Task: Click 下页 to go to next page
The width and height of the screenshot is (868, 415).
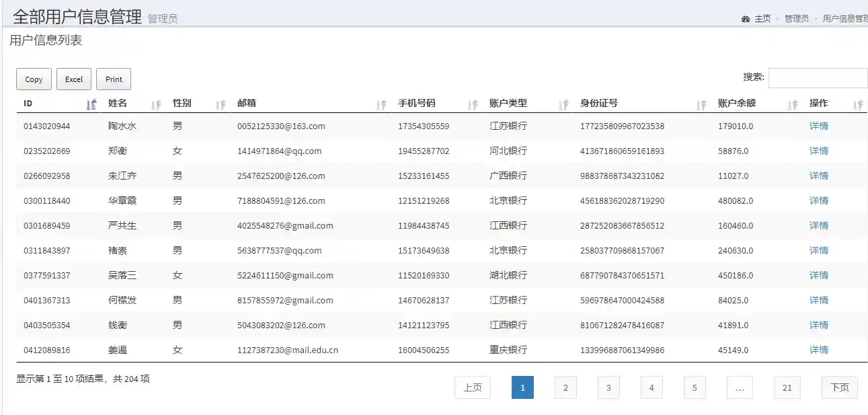Action: pyautogui.click(x=839, y=387)
